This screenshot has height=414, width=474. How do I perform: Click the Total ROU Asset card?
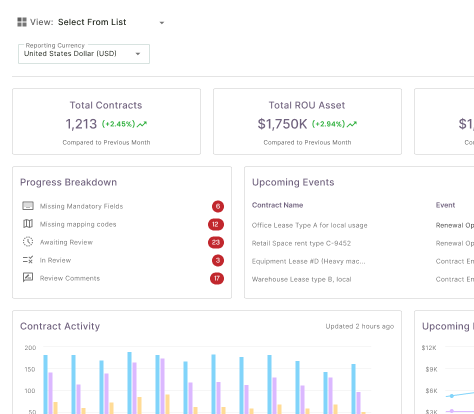click(x=307, y=121)
